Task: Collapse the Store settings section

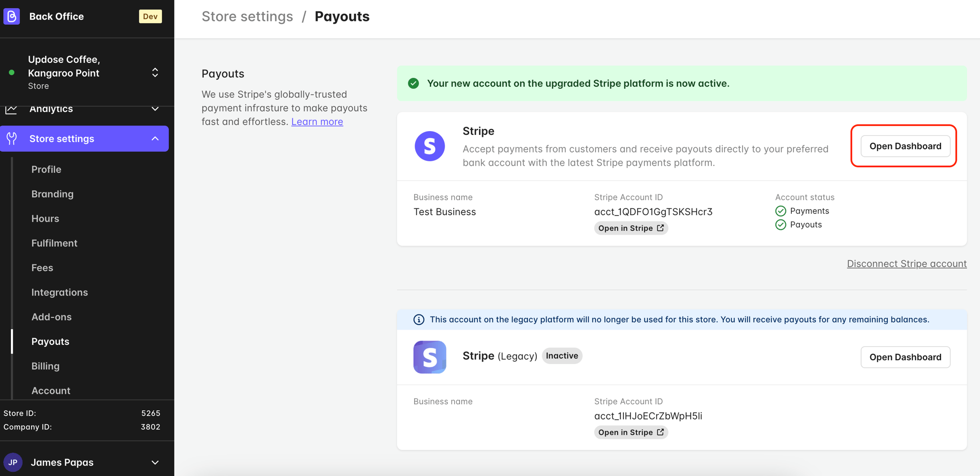Action: click(x=155, y=138)
